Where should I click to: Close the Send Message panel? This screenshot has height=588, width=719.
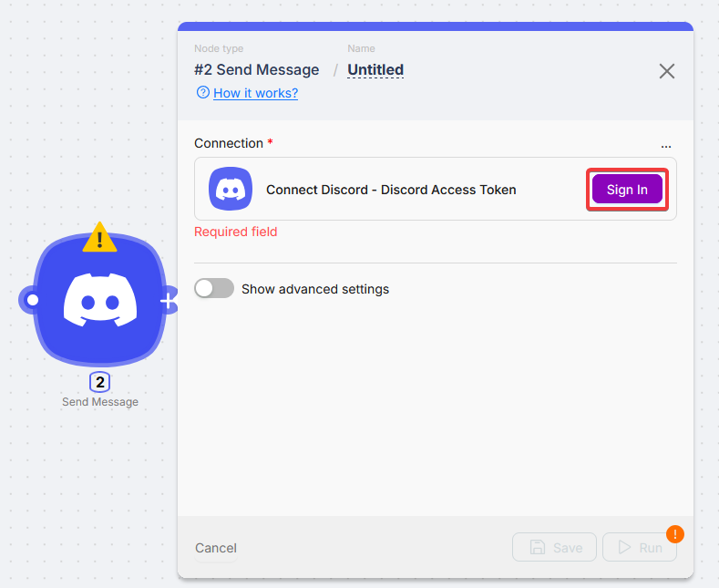[667, 71]
